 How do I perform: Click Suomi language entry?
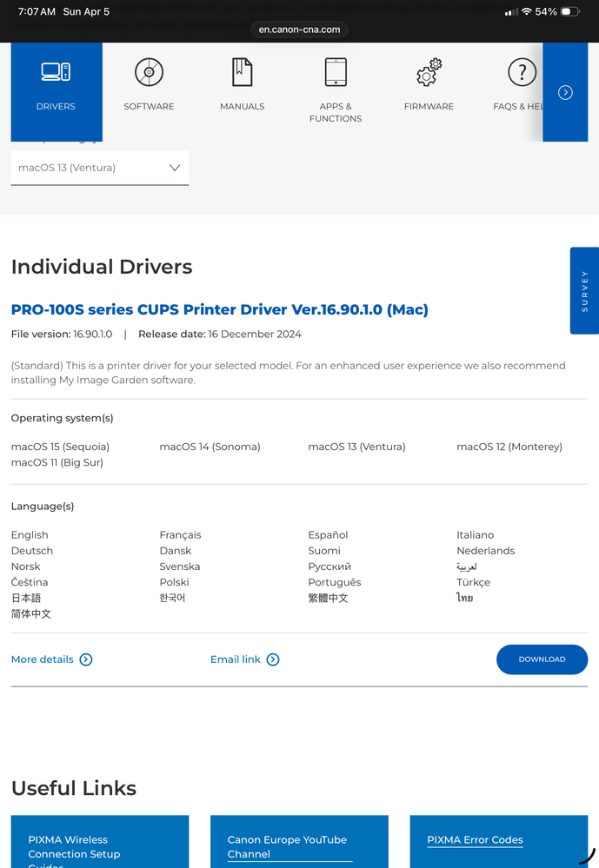tap(324, 551)
